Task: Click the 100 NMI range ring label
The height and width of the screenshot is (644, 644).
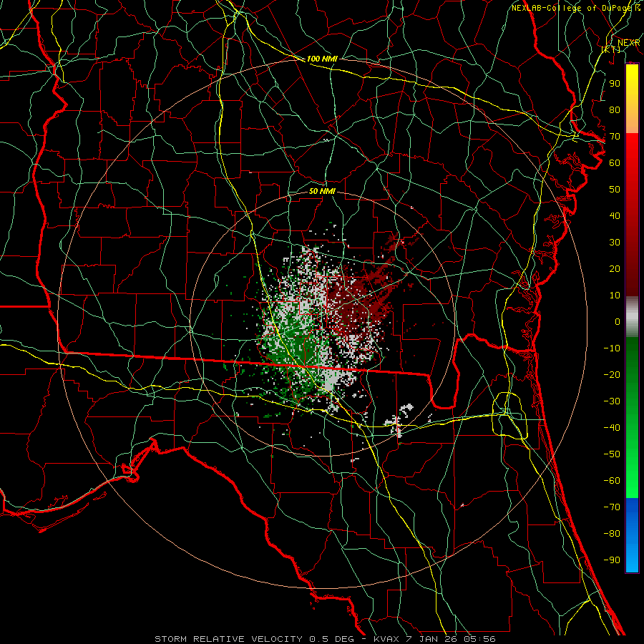Action: click(322, 59)
